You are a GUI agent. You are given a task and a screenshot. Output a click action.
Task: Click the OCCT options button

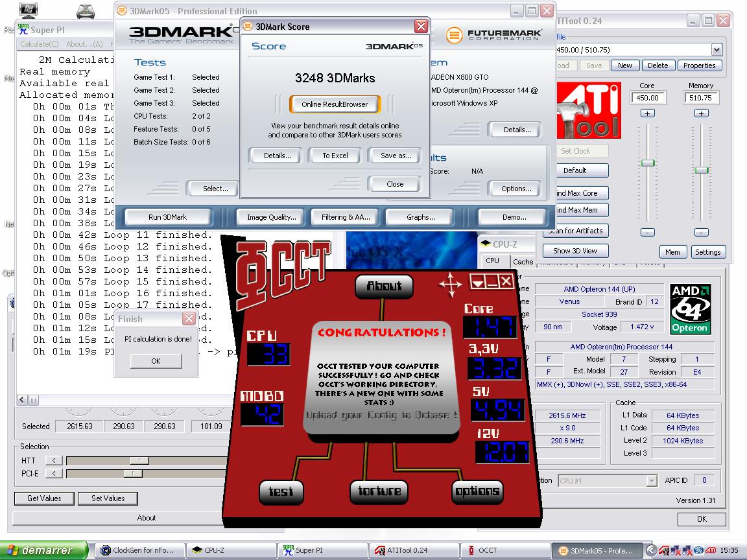(x=477, y=491)
